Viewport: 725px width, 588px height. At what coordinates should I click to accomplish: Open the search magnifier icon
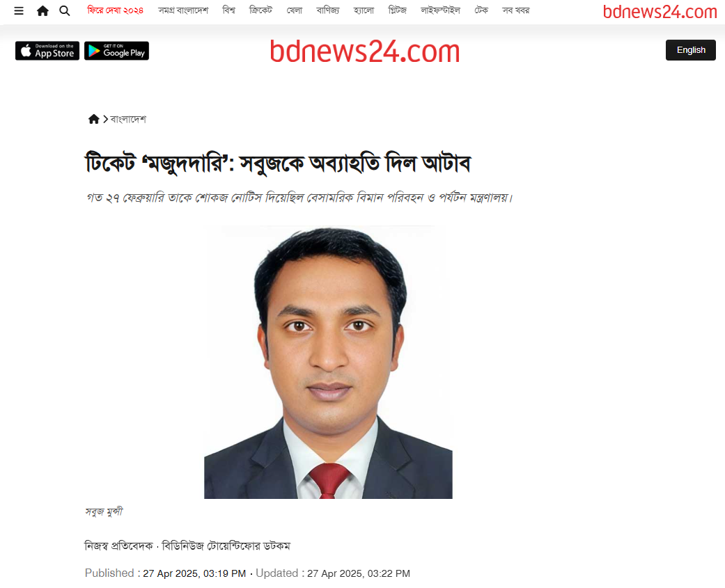click(65, 10)
